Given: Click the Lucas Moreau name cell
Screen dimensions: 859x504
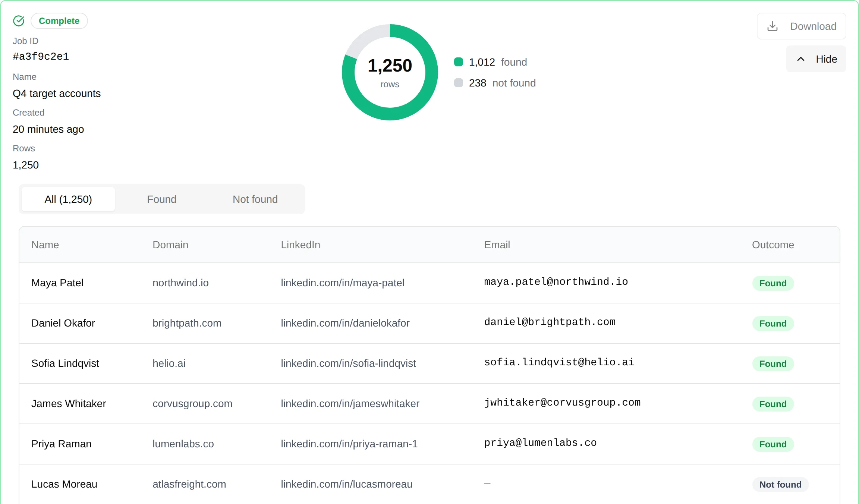Looking at the screenshot, I should [64, 484].
